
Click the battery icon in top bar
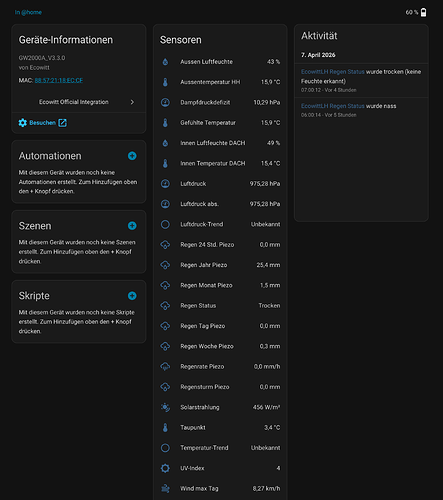pos(423,12)
